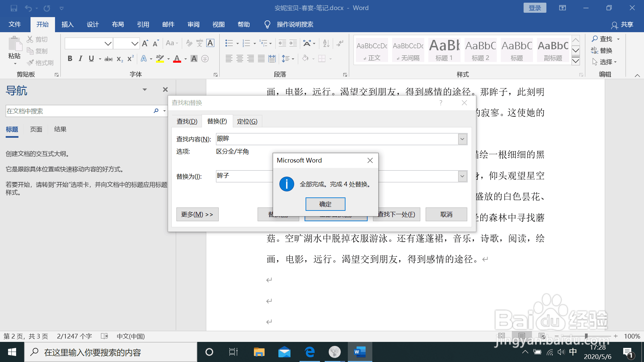Click 更多 to expand search options
The width and height of the screenshot is (644, 362).
pos(197,214)
